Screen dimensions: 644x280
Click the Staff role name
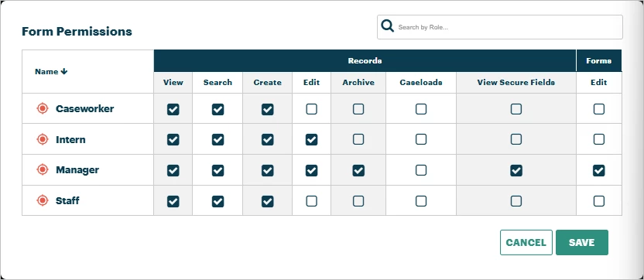click(x=67, y=201)
